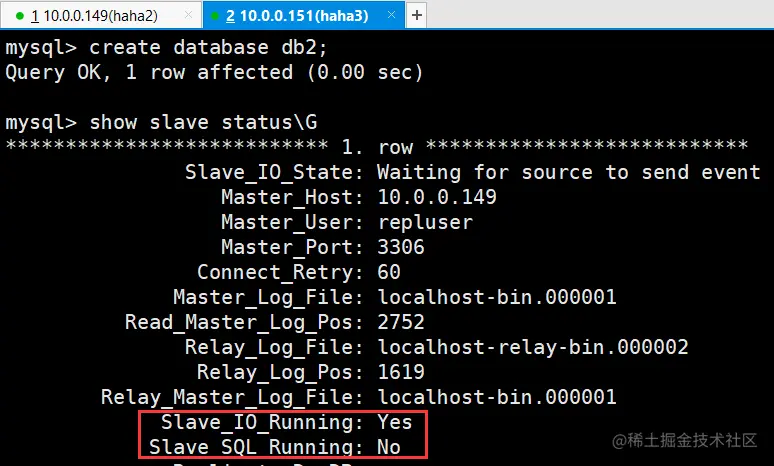Click the Read_Master_Log_Pos value 2752
The width and height of the screenshot is (774, 466).
[x=401, y=322]
